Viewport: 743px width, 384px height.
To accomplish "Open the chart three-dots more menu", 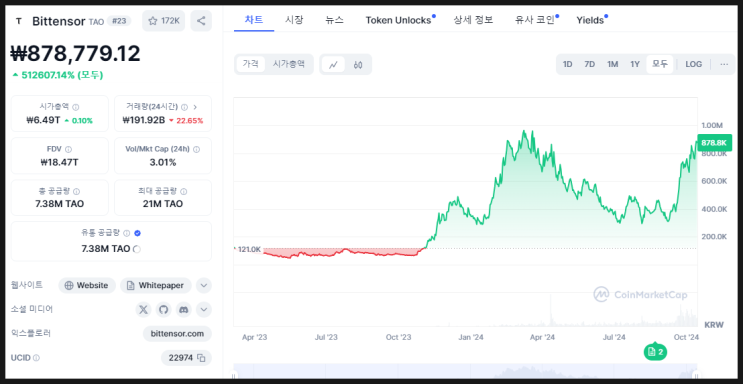I will [724, 64].
